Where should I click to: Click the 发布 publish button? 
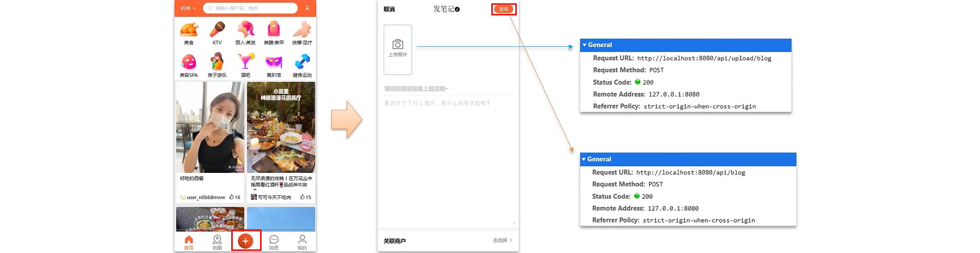pyautogui.click(x=504, y=9)
